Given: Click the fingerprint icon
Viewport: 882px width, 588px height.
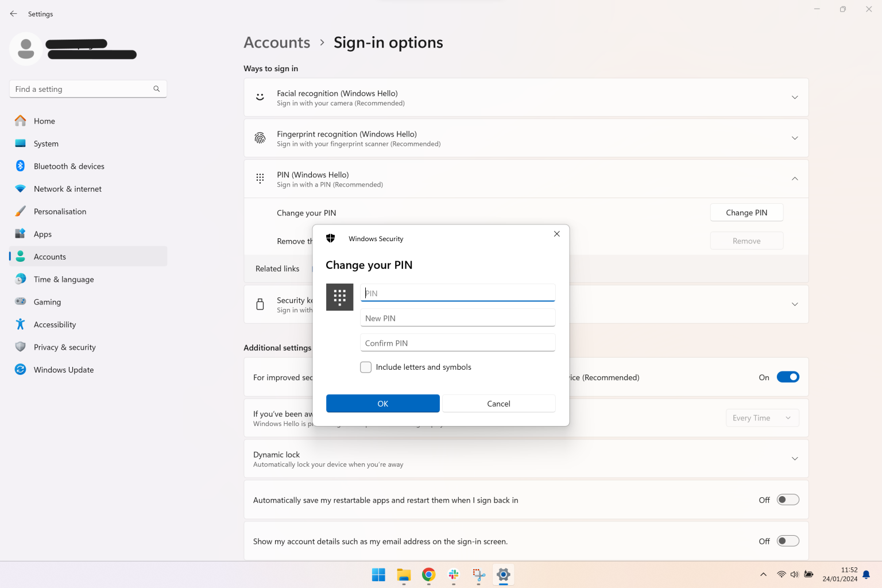Looking at the screenshot, I should 260,138.
